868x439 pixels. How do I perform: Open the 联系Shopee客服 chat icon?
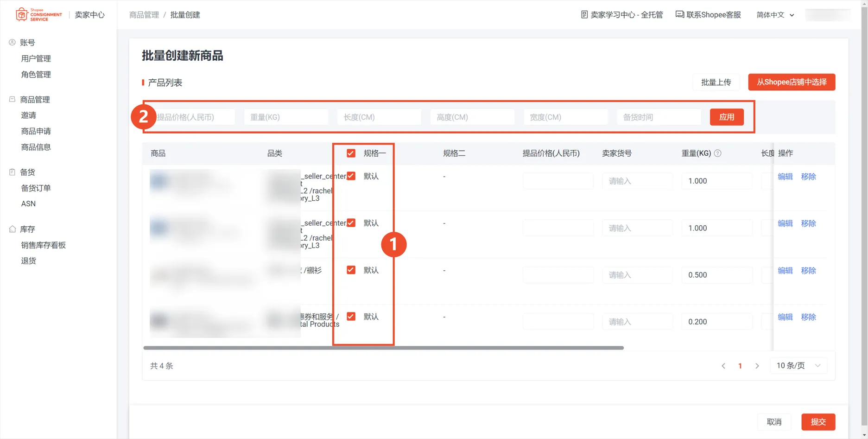coord(679,14)
